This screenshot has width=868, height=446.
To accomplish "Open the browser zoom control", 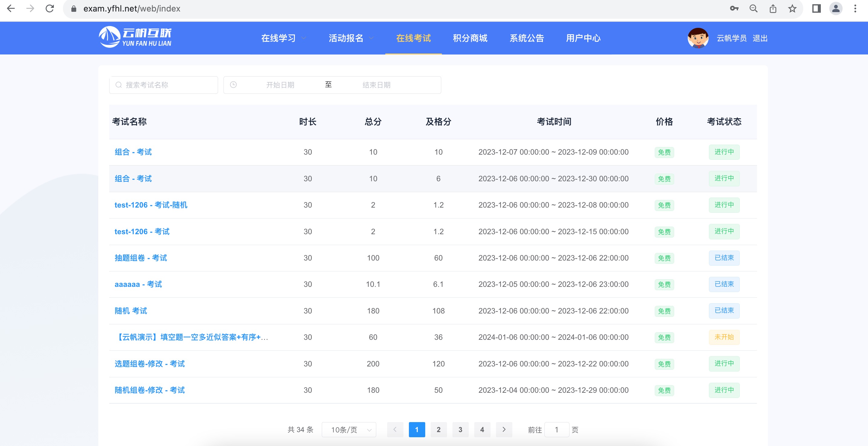I will click(x=753, y=8).
